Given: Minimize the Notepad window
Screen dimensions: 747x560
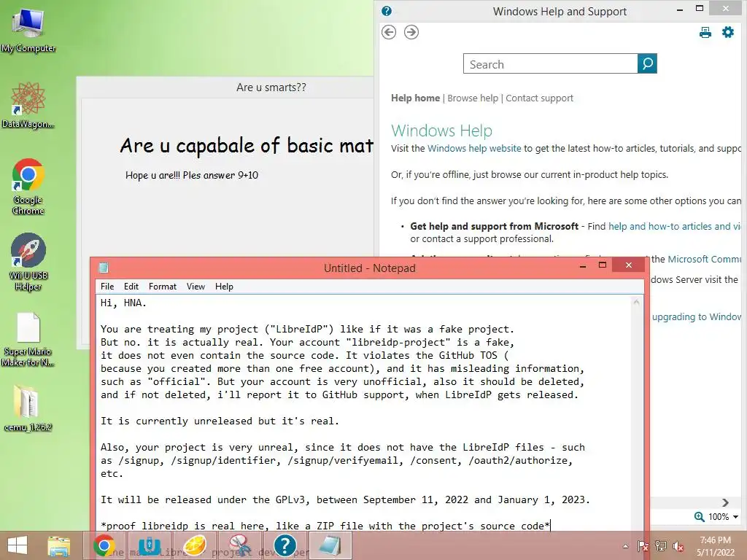Looking at the screenshot, I should [x=582, y=267].
